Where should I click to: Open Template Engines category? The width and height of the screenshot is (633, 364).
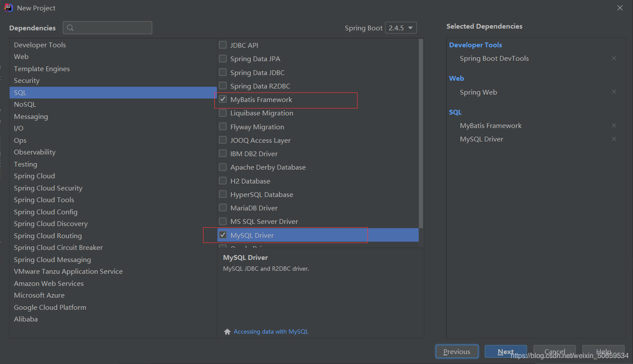point(113,69)
